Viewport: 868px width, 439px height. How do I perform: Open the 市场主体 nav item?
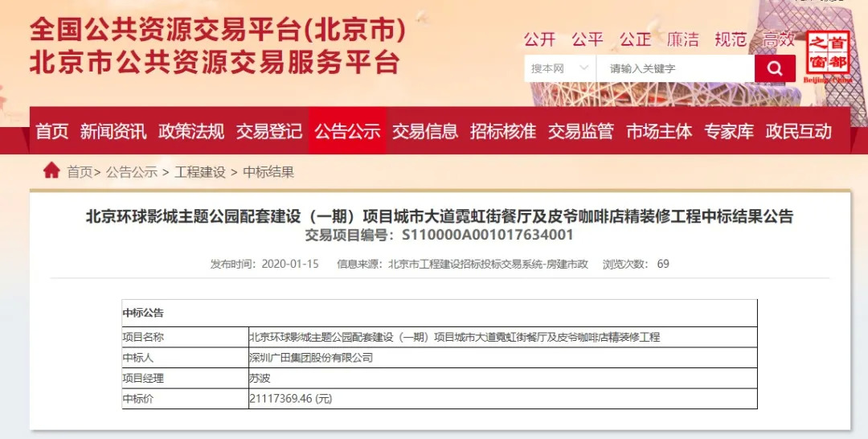coord(659,131)
